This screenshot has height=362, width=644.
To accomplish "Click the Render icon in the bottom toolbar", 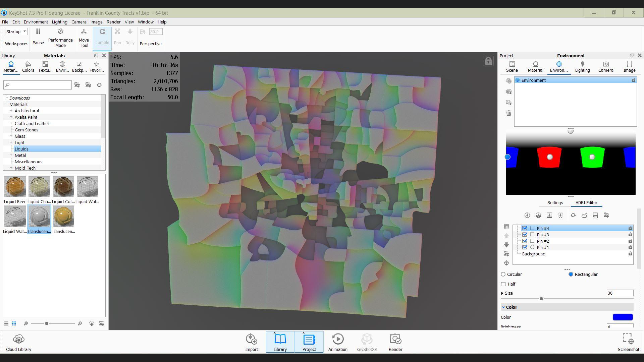I will 395,340.
